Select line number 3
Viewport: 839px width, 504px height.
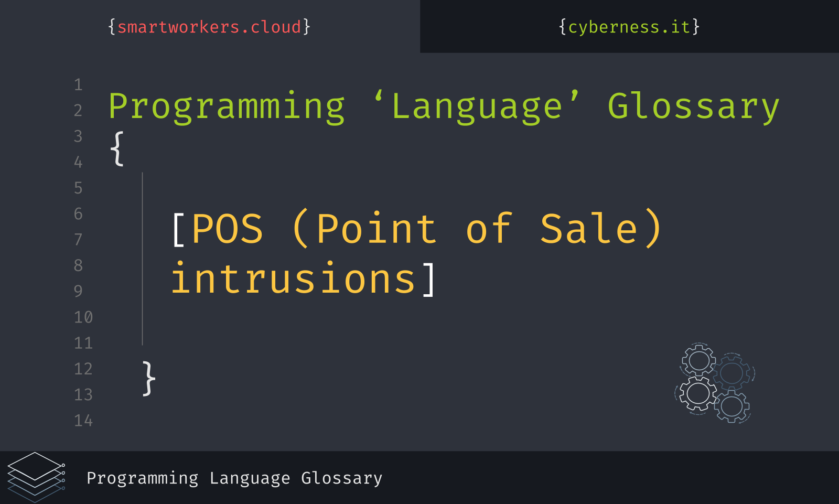pos(78,136)
